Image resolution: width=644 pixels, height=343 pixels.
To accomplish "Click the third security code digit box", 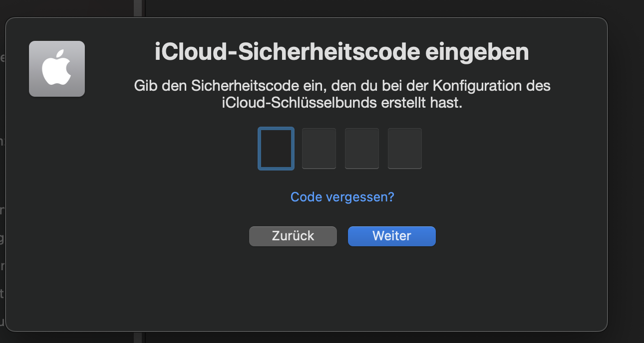I will point(361,149).
